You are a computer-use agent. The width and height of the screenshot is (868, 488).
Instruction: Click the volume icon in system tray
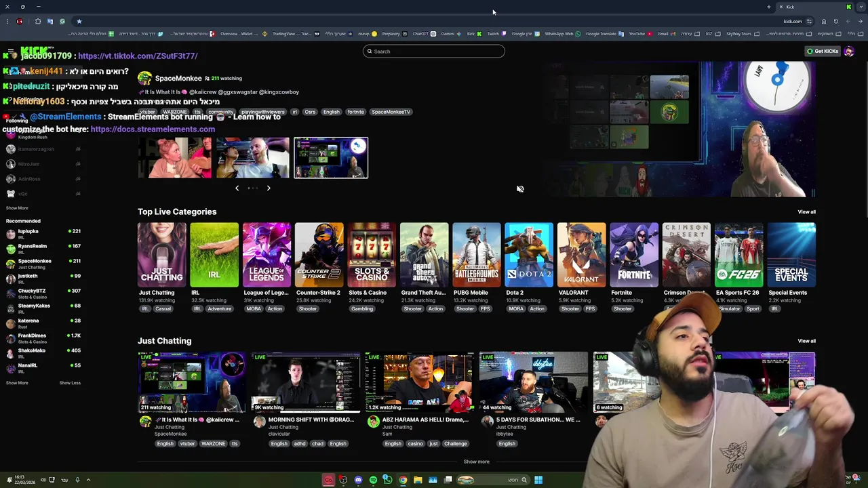coord(43,480)
